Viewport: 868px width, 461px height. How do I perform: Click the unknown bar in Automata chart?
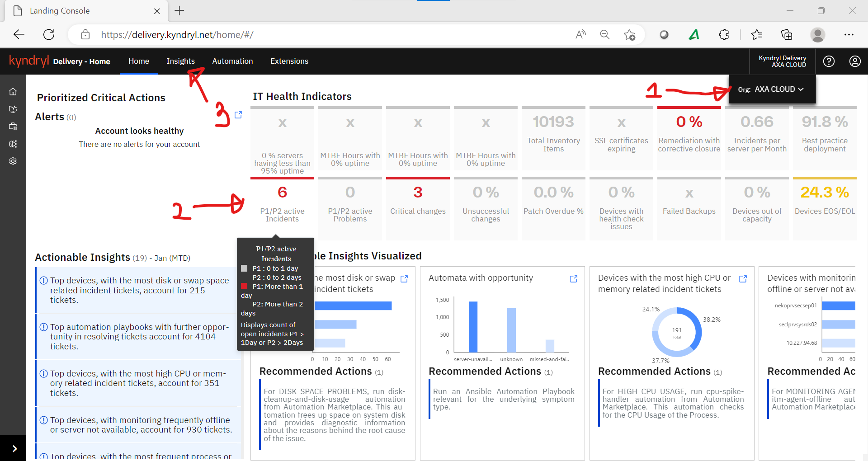coord(511,330)
